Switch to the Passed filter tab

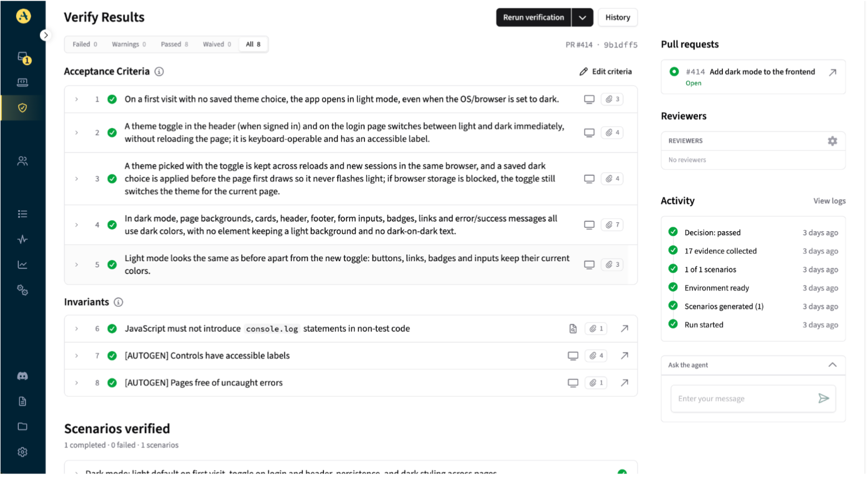[x=174, y=44]
